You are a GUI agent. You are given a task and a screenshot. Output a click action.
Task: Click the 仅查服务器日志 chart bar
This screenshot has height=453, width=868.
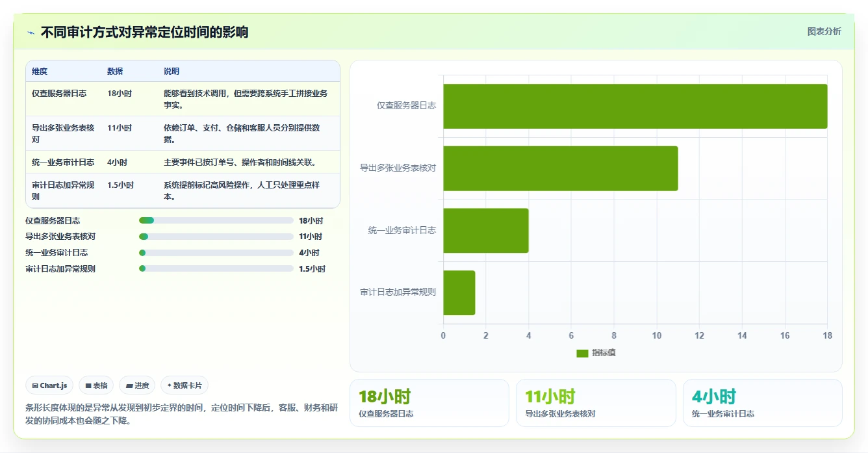pos(635,106)
